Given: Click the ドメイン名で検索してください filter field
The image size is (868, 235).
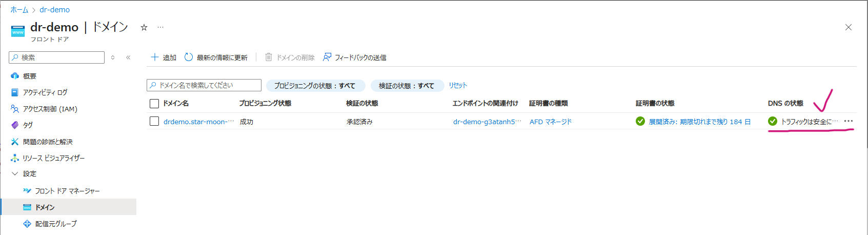Looking at the screenshot, I should tap(204, 85).
